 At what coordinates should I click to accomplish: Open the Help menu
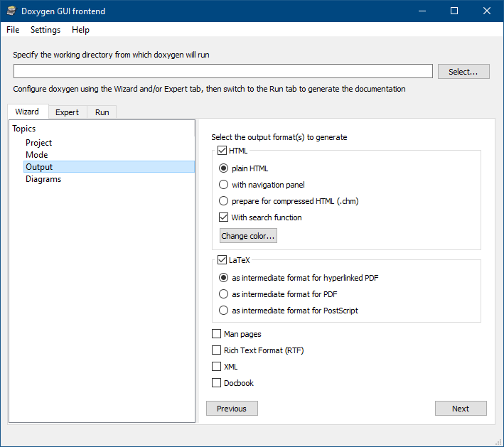(x=80, y=30)
